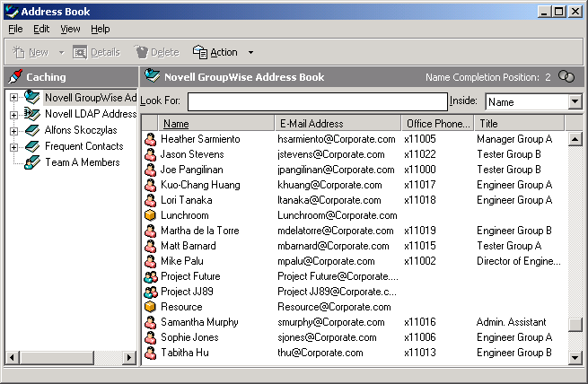Open the Help menu
Image resolution: width=588 pixels, height=384 pixels.
tap(101, 29)
